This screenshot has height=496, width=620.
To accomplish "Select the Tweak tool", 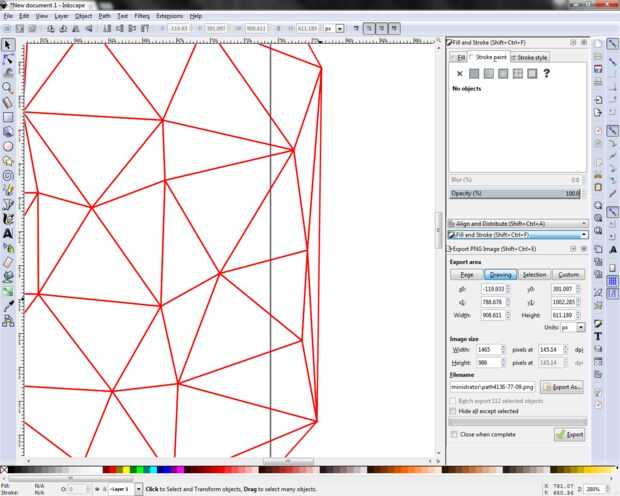I will pyautogui.click(x=8, y=74).
